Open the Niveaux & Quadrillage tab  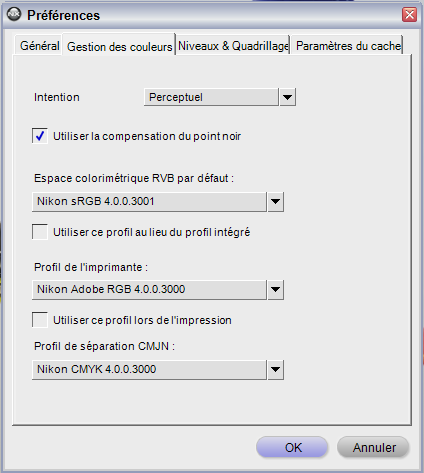pos(233,46)
